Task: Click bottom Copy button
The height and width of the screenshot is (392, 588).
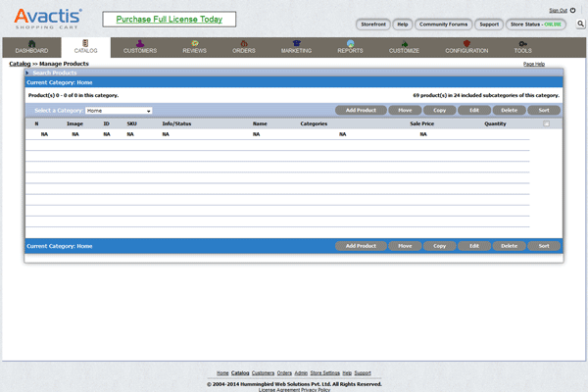Action: coord(439,246)
